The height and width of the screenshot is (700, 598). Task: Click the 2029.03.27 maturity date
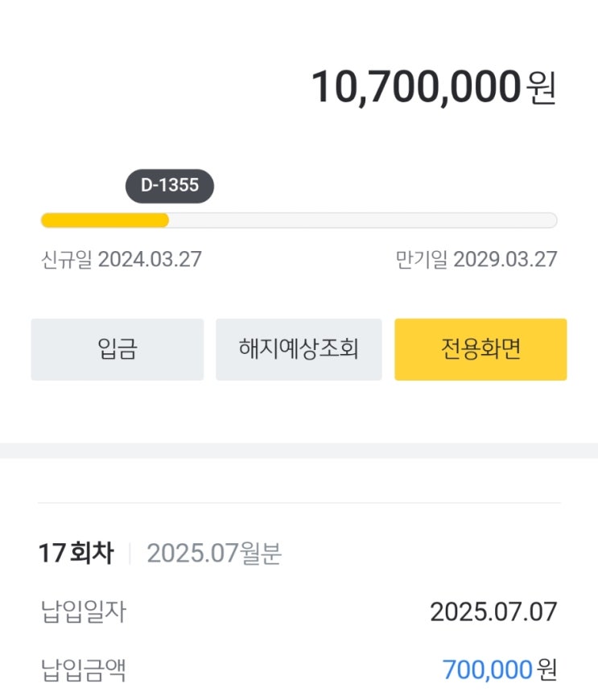pos(505,260)
